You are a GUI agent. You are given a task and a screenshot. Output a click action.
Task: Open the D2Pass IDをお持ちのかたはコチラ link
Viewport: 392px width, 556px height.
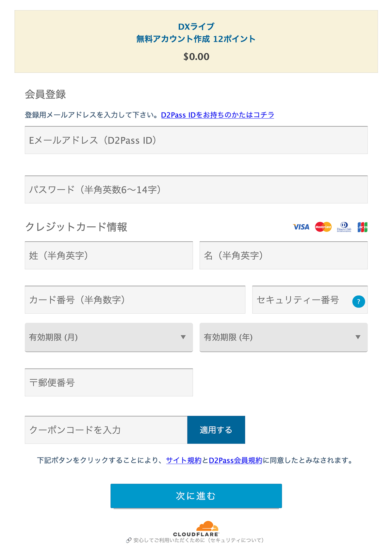point(218,115)
